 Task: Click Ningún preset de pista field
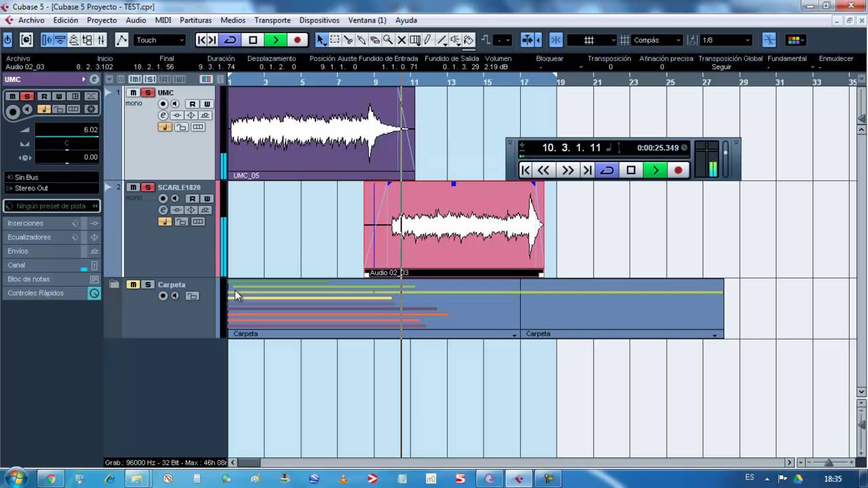[52, 205]
